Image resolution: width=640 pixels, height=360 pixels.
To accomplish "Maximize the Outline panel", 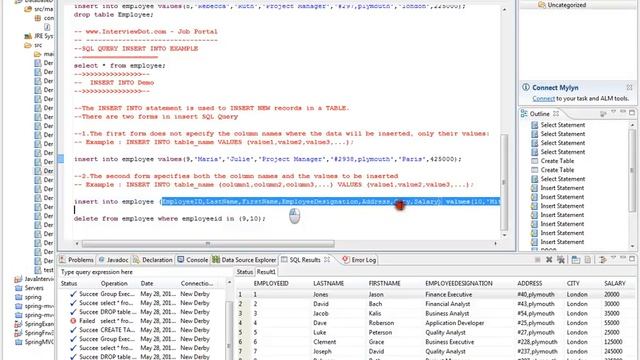I will click(x=632, y=113).
